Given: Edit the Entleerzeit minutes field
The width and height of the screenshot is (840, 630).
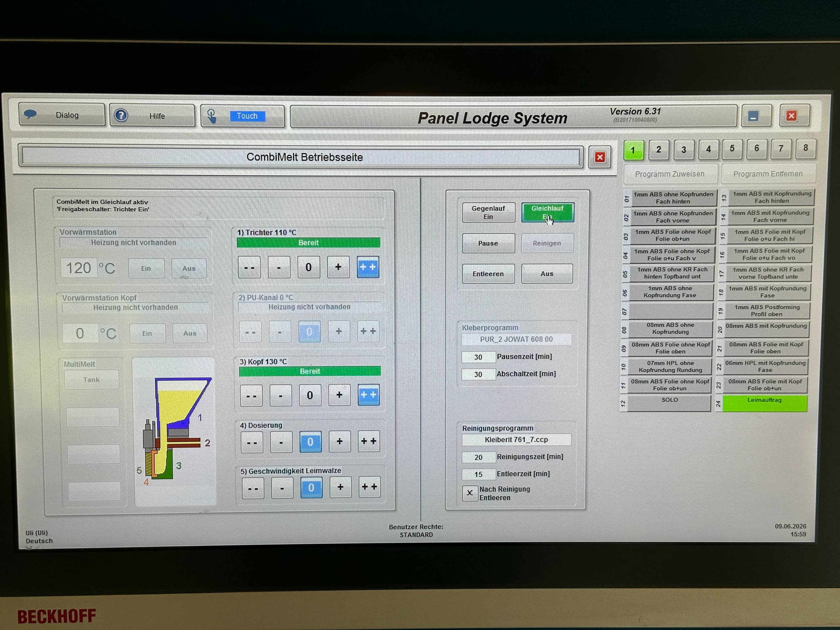Looking at the screenshot, I should point(478,474).
